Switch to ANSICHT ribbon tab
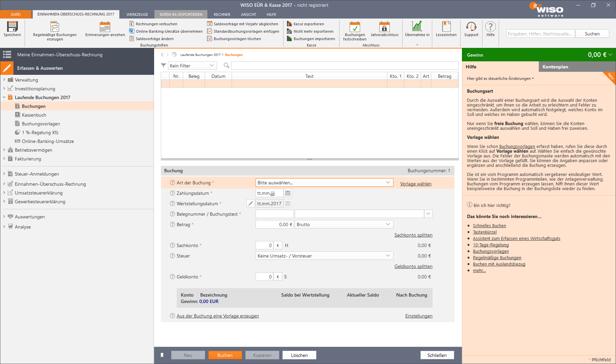This screenshot has height=364, width=616. click(248, 14)
